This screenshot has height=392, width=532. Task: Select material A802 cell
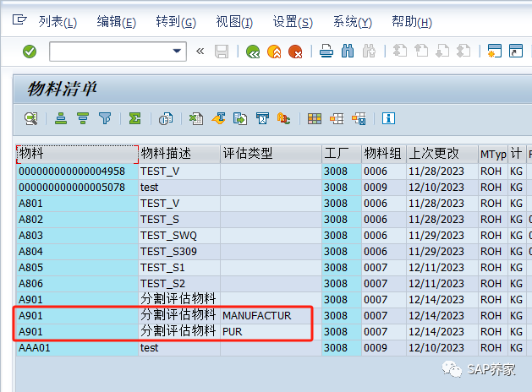coord(77,220)
